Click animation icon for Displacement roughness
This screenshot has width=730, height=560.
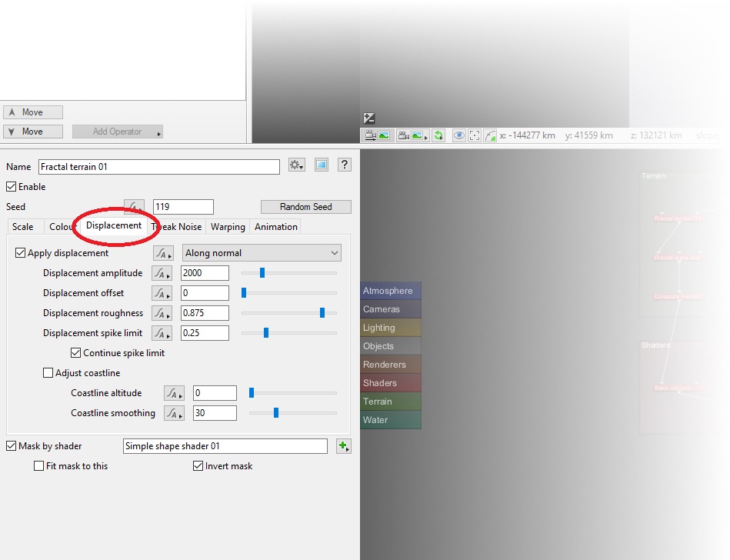162,313
